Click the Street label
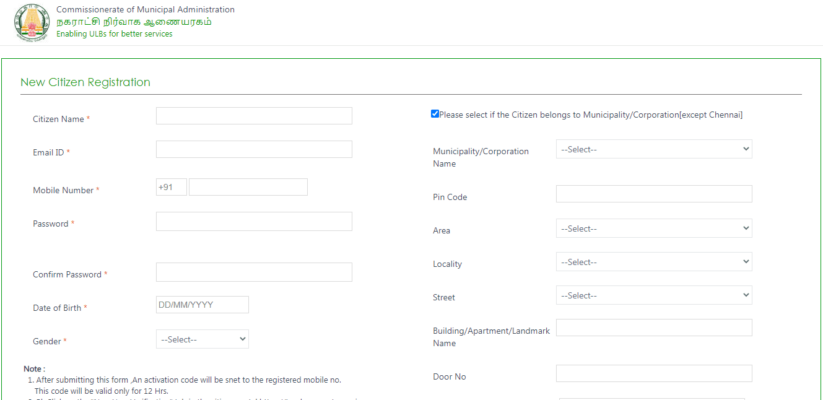 click(x=444, y=298)
